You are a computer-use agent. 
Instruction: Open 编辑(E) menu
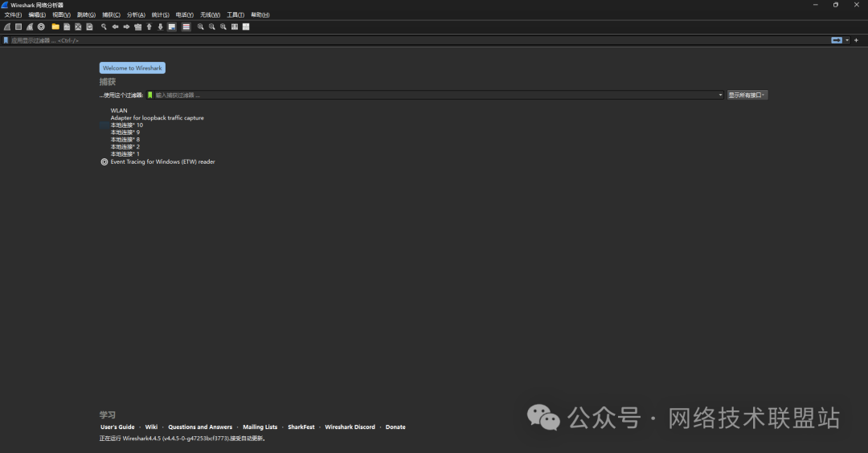(x=37, y=15)
